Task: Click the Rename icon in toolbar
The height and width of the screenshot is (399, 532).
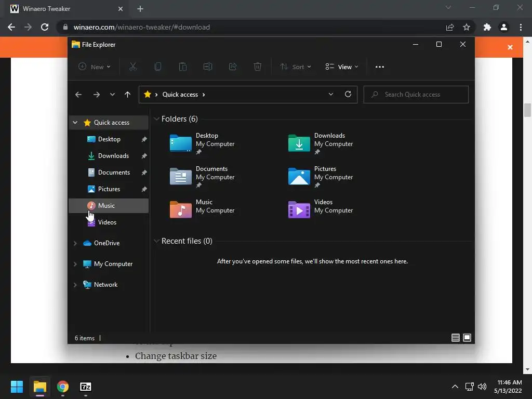Action: pyautogui.click(x=208, y=67)
